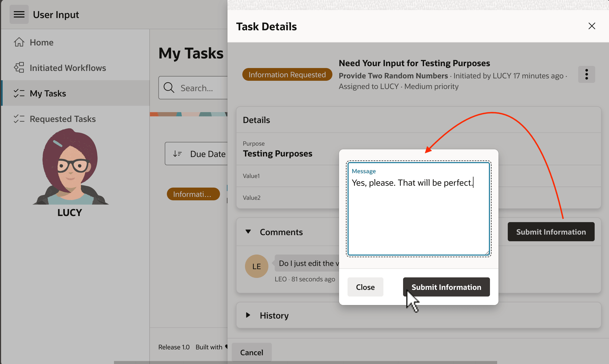Screen dimensions: 609x364
Task: Click the sort icon beside Due Date
Action: pos(177,154)
